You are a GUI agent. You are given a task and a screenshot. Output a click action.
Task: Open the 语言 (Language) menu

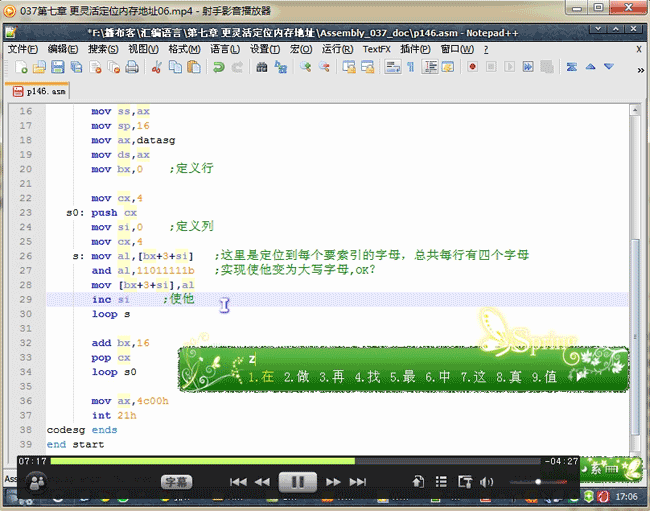[x=225, y=49]
